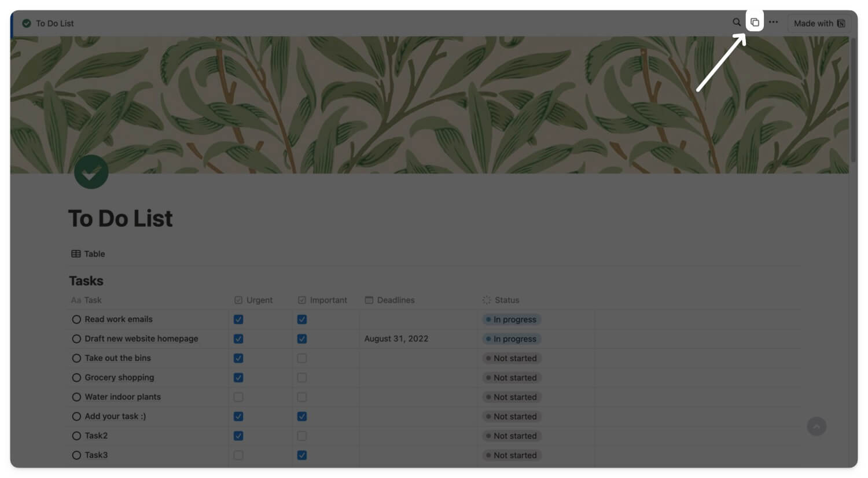Click the Notion logo beside Made with
868x478 pixels.
point(841,24)
